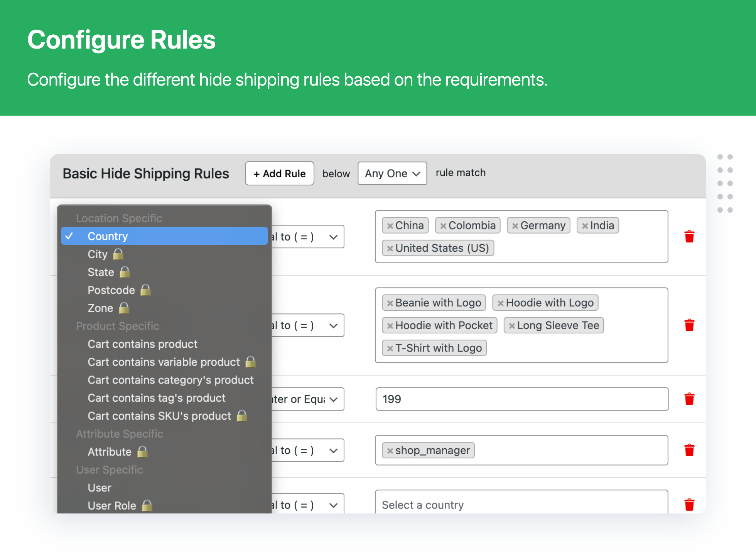
Task: Remove Hoodie with Pocket tag via x
Action: (390, 326)
